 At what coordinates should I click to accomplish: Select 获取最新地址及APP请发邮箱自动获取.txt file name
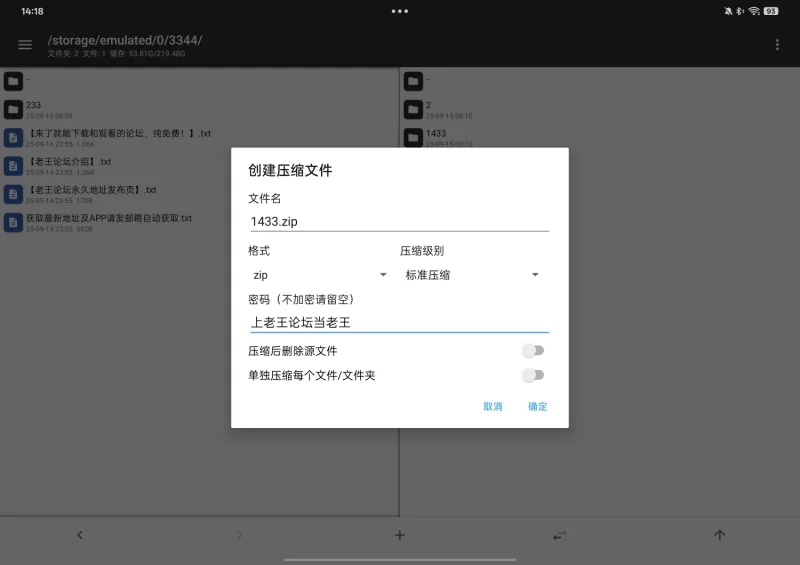pos(109,218)
